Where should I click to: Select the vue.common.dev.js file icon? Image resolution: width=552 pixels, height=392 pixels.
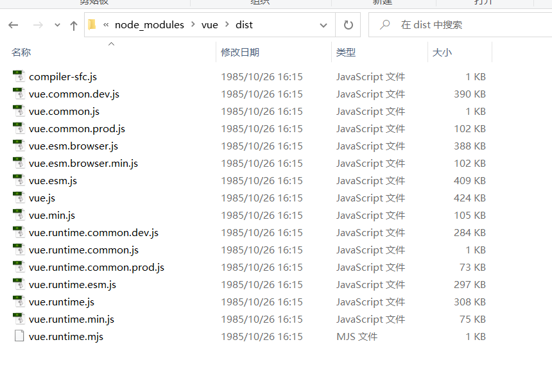(19, 94)
